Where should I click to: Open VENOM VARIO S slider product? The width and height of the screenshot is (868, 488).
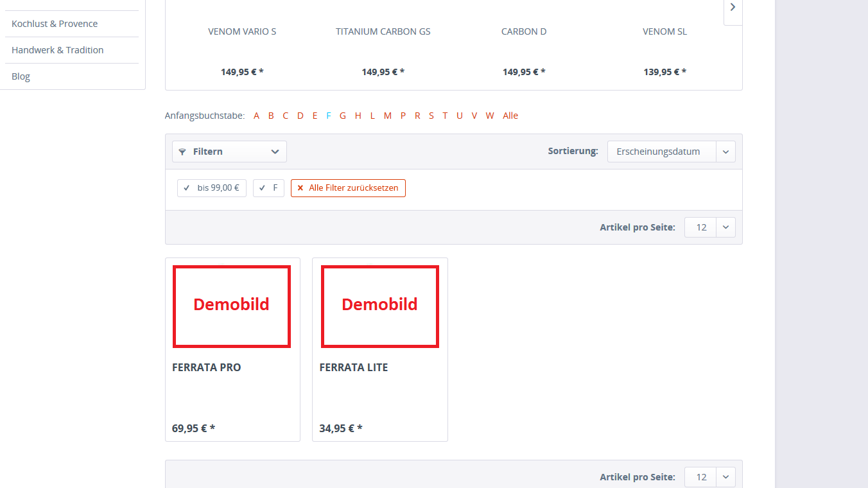pyautogui.click(x=242, y=31)
